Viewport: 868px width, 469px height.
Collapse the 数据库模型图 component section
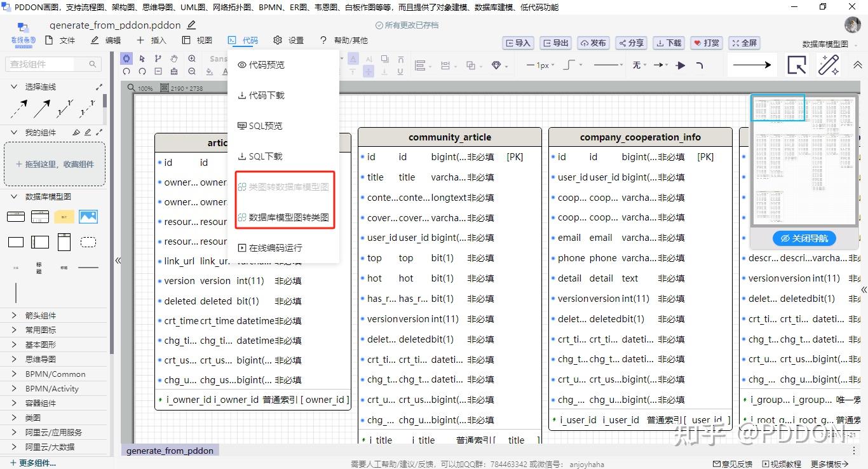[x=14, y=196]
